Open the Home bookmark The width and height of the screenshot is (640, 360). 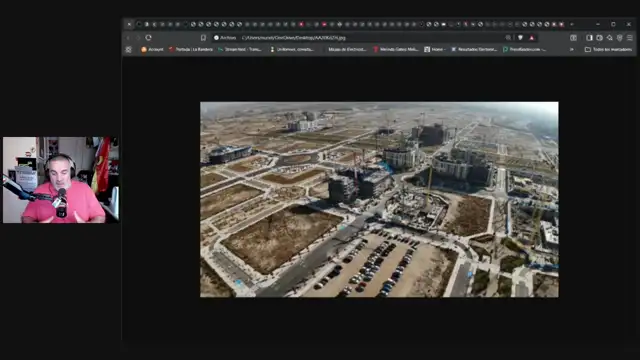click(434, 49)
